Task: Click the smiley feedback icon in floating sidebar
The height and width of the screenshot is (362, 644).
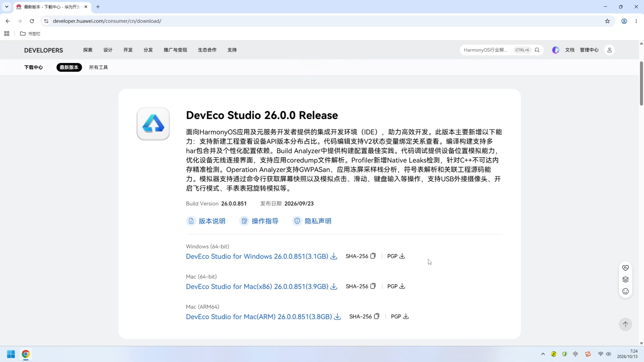Action: [625, 291]
